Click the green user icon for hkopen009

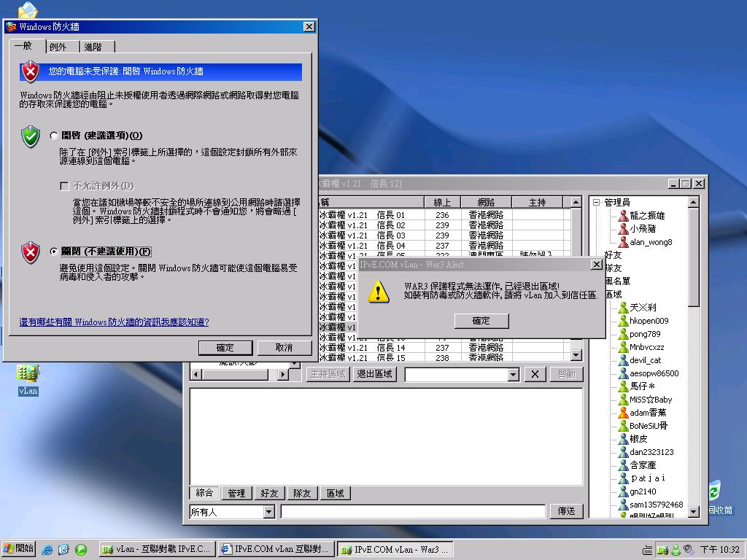(623, 321)
